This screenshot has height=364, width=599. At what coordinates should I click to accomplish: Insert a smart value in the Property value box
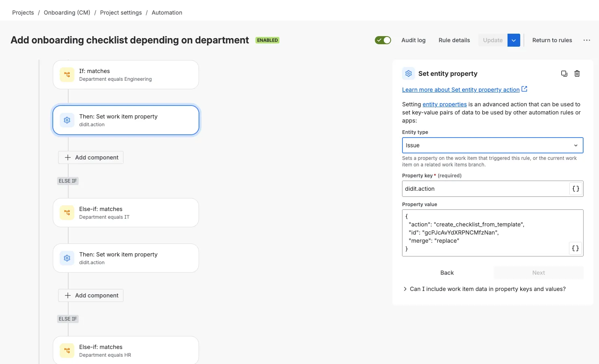click(x=575, y=248)
